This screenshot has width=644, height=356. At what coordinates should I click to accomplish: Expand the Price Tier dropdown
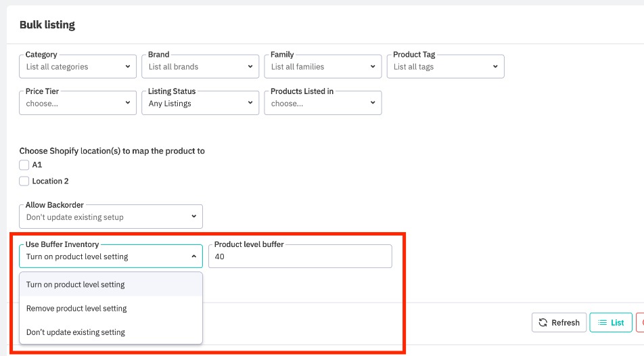[78, 104]
